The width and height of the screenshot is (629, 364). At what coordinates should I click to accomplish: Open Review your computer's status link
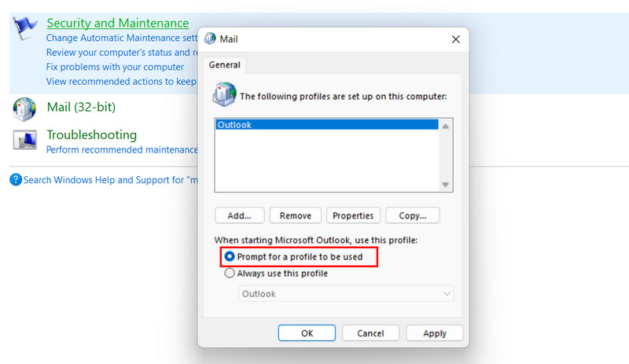click(x=122, y=52)
